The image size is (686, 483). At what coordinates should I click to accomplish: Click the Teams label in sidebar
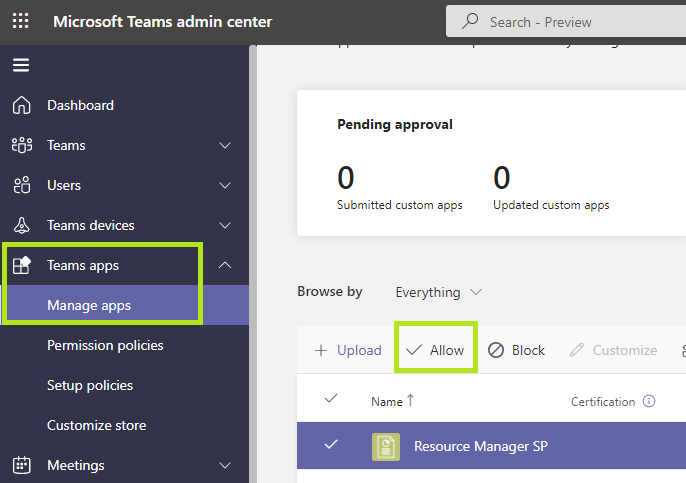[x=66, y=145]
